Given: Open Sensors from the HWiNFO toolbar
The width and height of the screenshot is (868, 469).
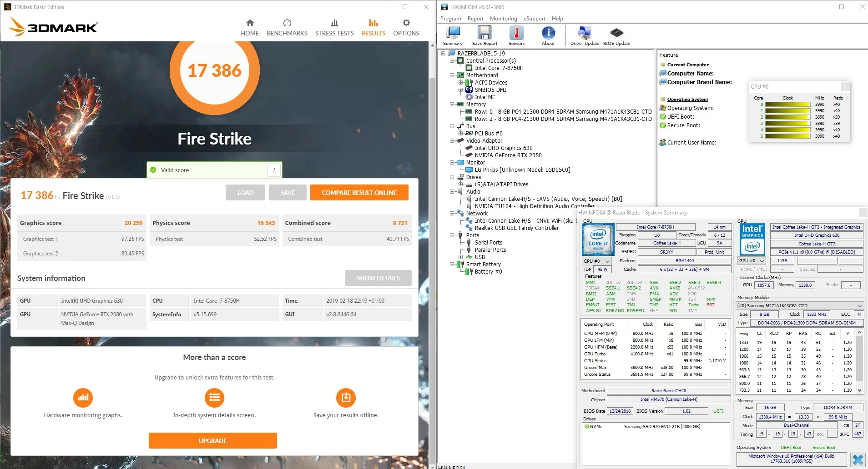Looking at the screenshot, I should click(516, 36).
